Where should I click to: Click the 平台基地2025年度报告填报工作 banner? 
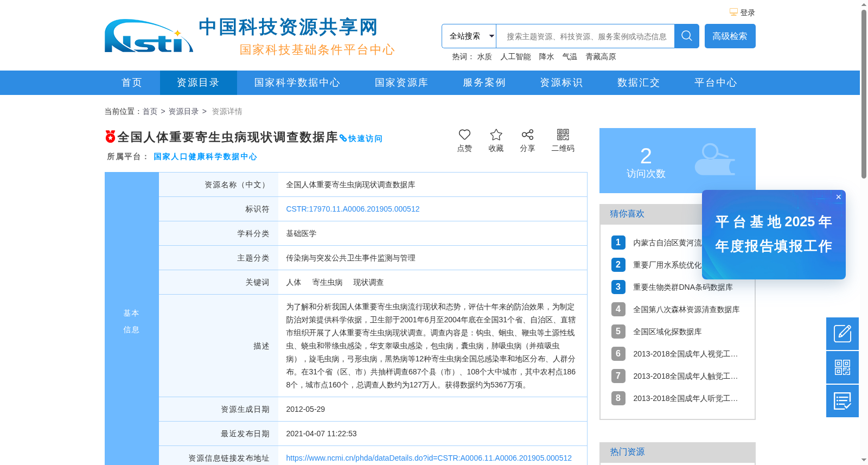[x=774, y=234]
